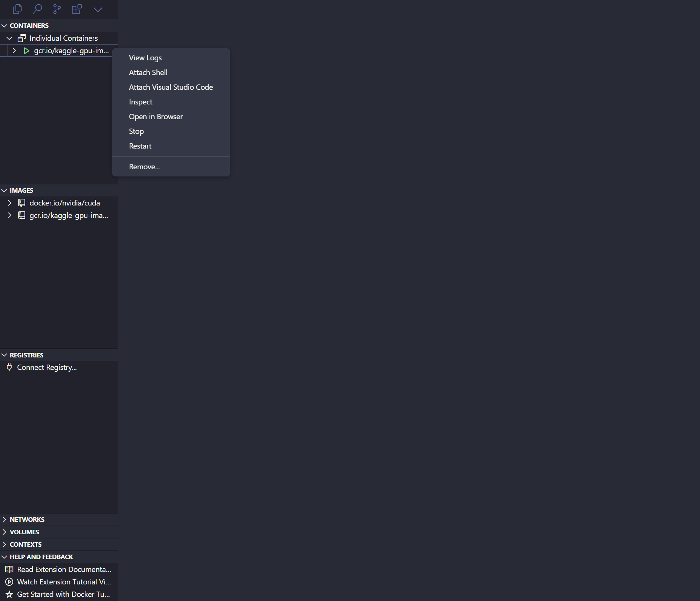The height and width of the screenshot is (601, 700).
Task: Click the container icon beside Individual Containers
Action: click(x=21, y=38)
